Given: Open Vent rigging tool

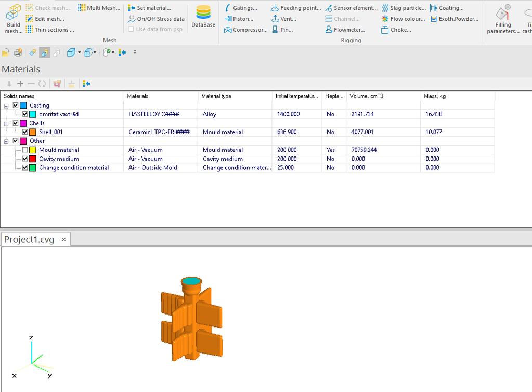Looking at the screenshot, I should coord(284,19).
